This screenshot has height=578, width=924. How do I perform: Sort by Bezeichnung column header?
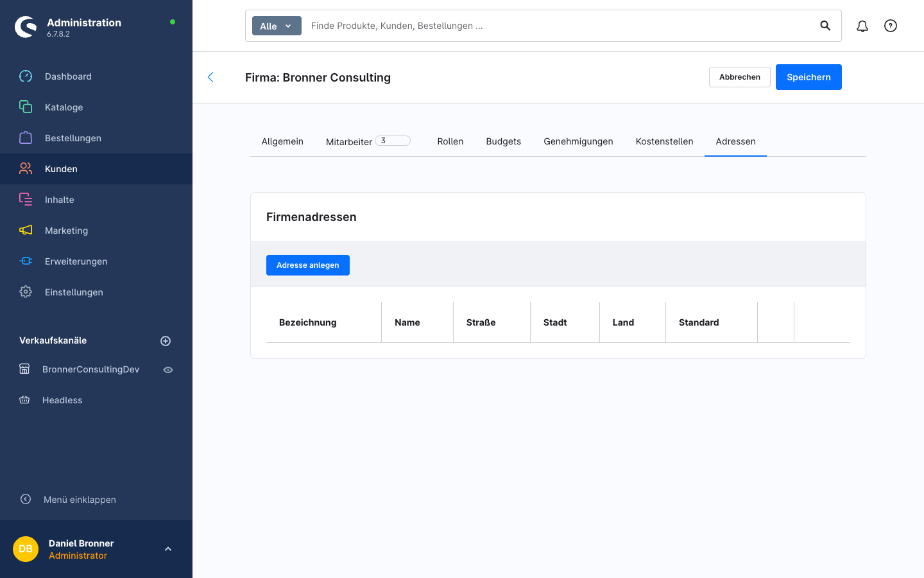point(323,322)
